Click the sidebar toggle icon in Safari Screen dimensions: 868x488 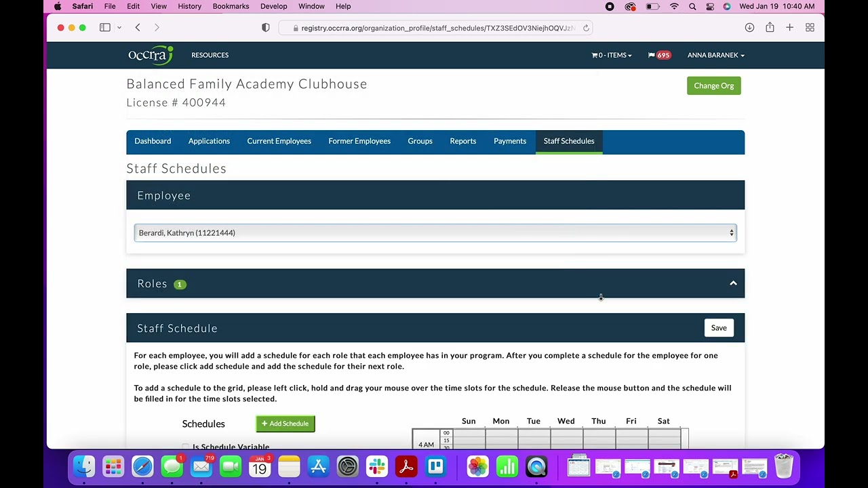[105, 27]
